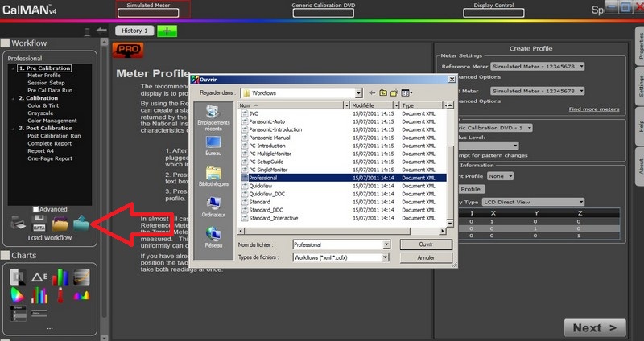644x341 pixels.
Task: Open the gamma curve chart icon
Action: 81,277
